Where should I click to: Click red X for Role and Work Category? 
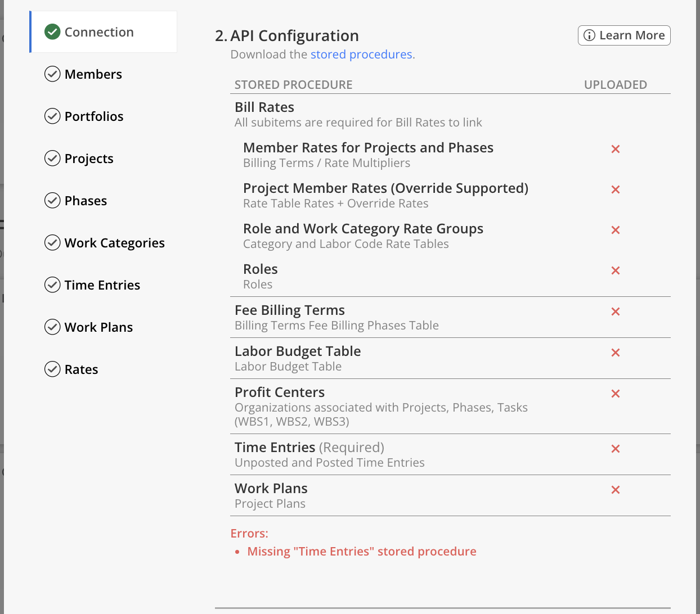(616, 230)
